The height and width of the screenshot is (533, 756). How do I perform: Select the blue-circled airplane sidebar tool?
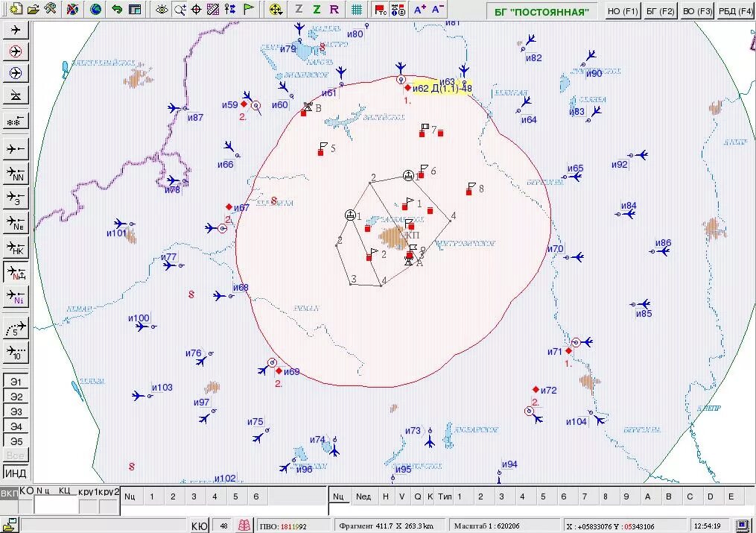tap(16, 73)
